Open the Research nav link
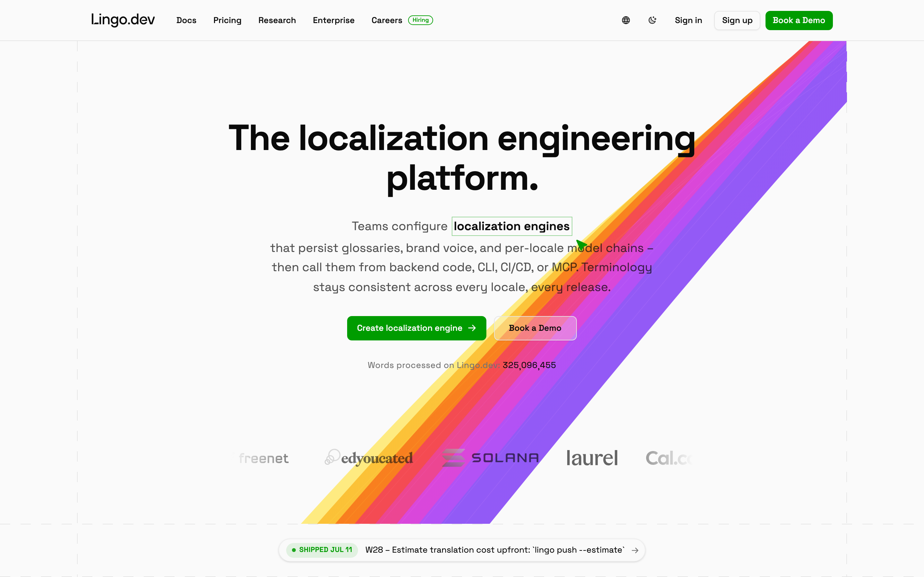 [x=277, y=20]
